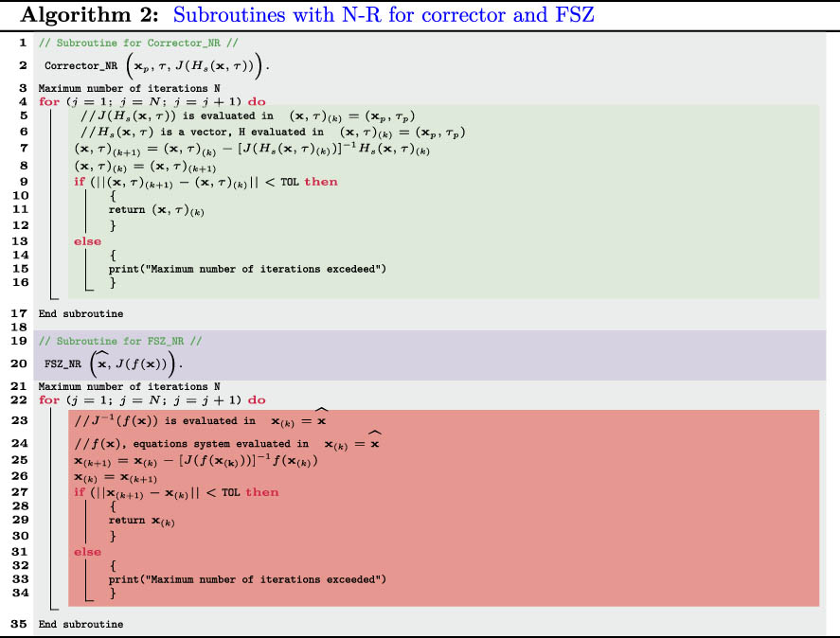Click the red "if" keyword on line 9
Image resolution: width=840 pixels, height=638 pixels.
[x=80, y=182]
